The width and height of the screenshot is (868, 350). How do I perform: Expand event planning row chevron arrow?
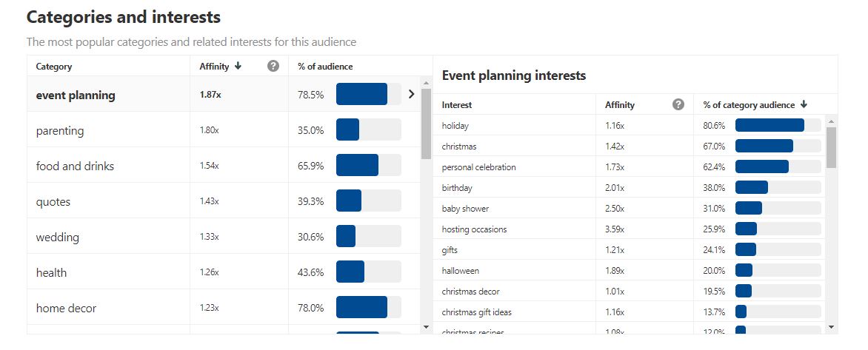412,95
